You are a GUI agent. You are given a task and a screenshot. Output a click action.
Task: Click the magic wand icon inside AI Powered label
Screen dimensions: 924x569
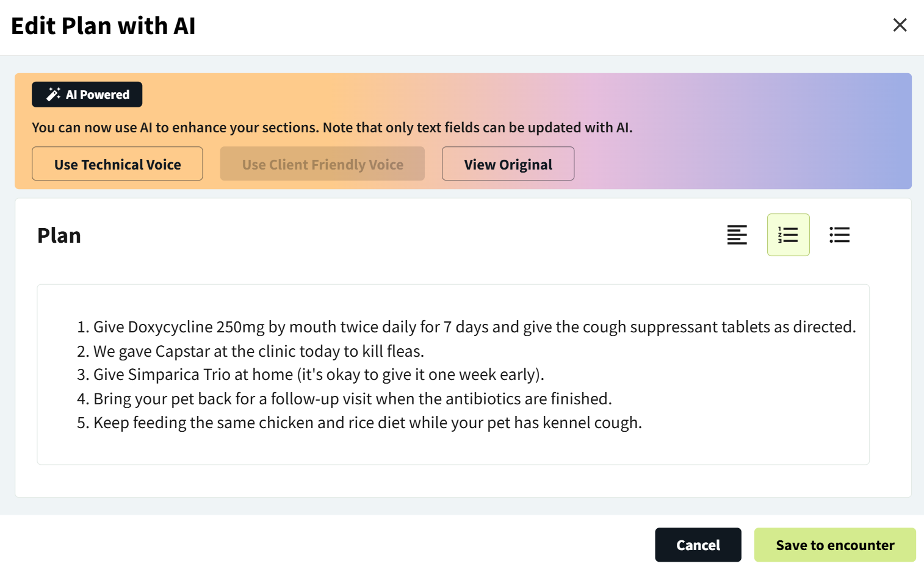coord(52,94)
